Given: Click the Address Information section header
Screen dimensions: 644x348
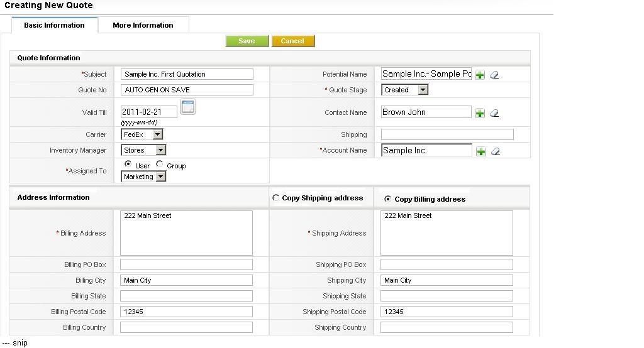Looking at the screenshot, I should [x=53, y=197].
